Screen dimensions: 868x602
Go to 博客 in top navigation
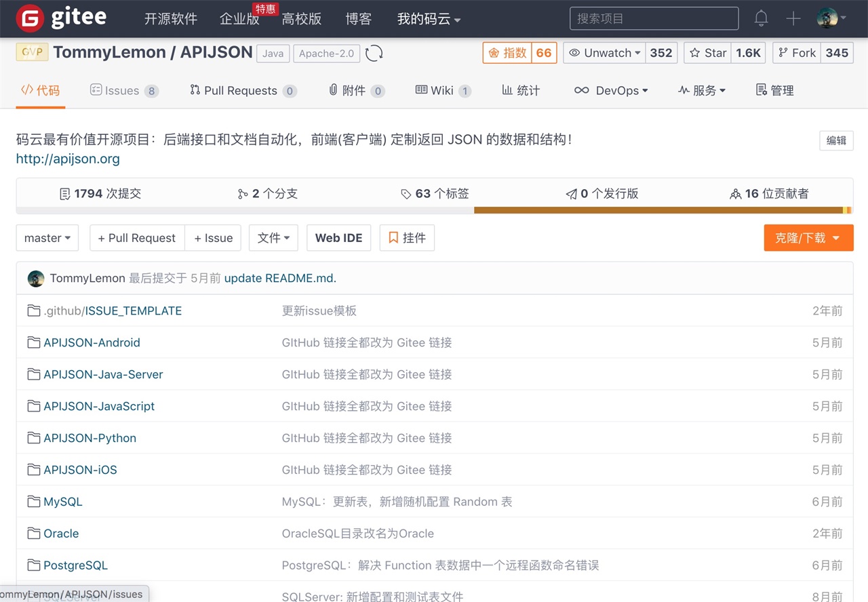pos(359,19)
